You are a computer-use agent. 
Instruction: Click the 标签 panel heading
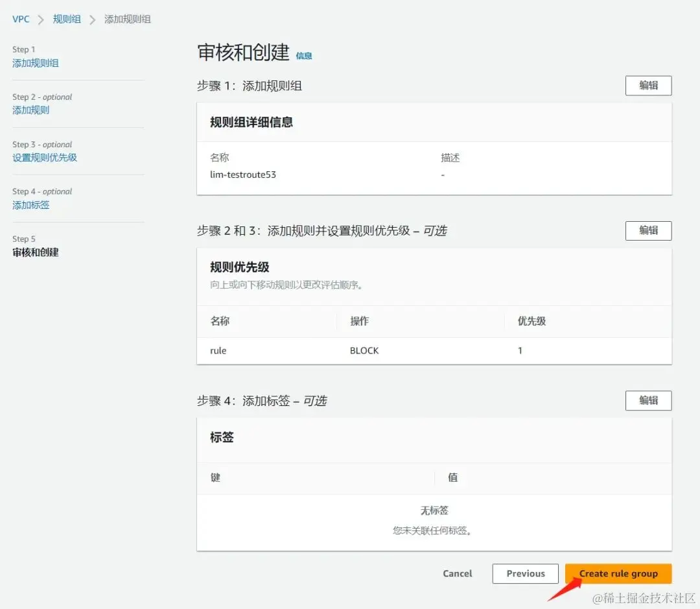tap(222, 437)
